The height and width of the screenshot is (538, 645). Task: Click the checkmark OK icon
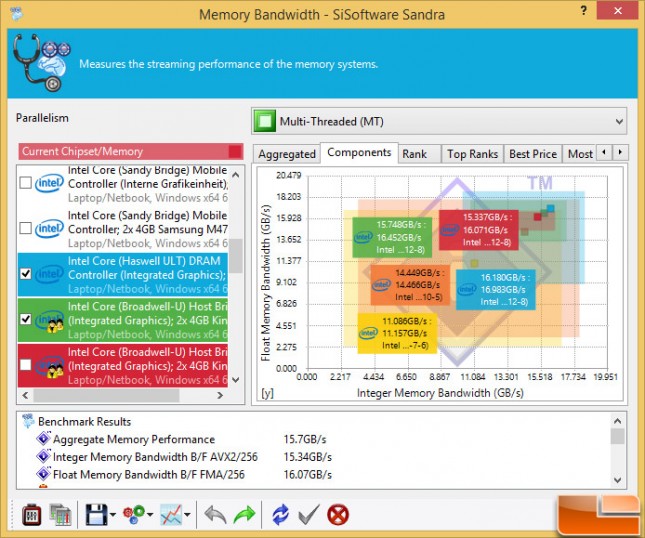pos(309,515)
